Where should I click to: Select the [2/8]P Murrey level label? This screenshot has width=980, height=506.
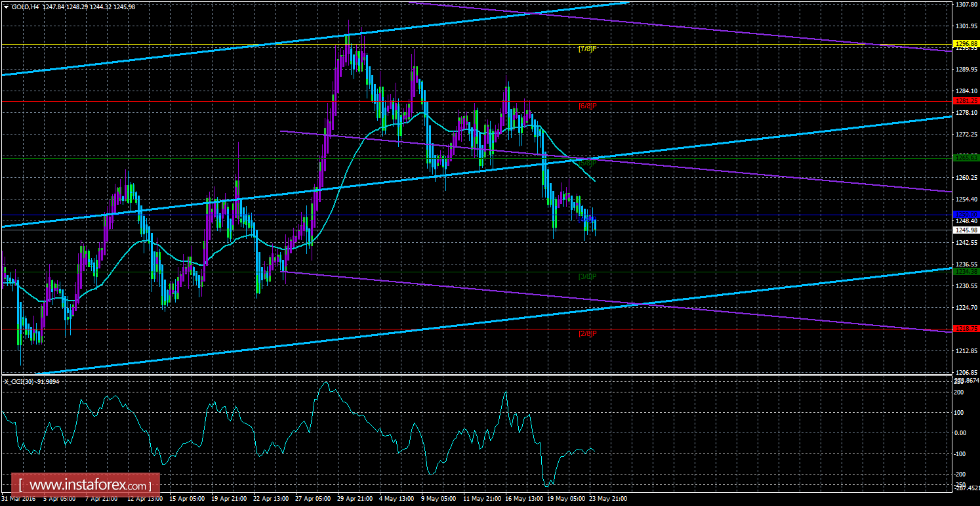click(x=587, y=333)
